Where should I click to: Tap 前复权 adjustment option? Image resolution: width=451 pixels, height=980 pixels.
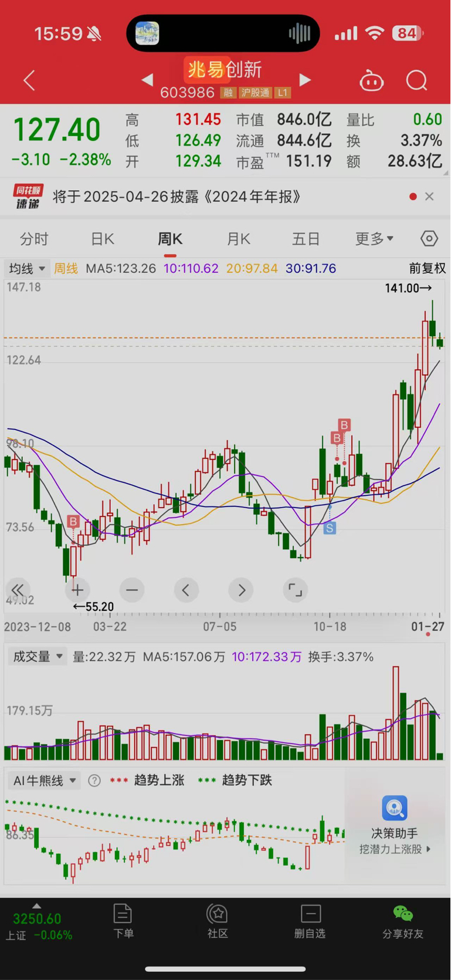pos(427,268)
